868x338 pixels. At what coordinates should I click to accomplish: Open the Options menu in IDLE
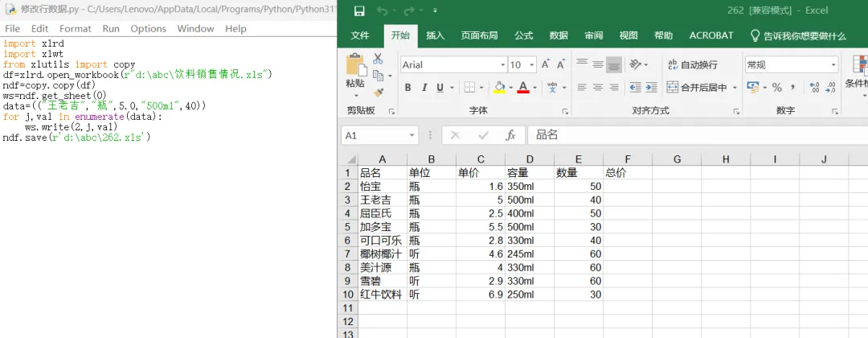click(149, 29)
